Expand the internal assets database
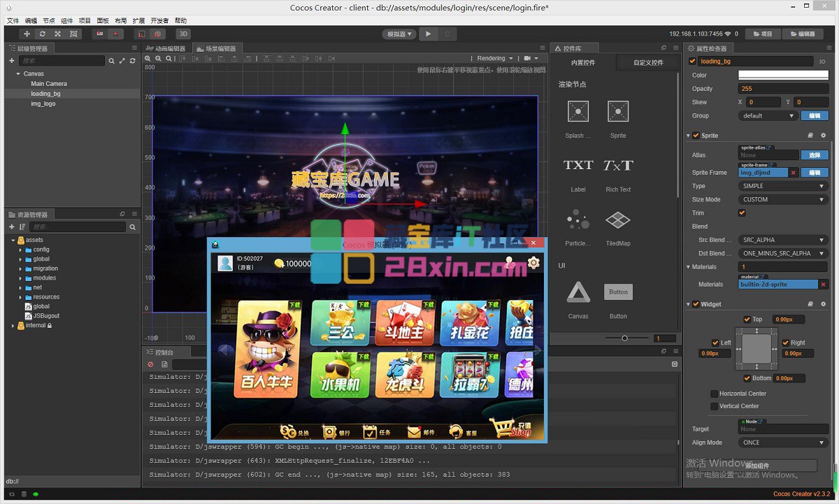Viewport: 839px width, 504px height. click(13, 326)
